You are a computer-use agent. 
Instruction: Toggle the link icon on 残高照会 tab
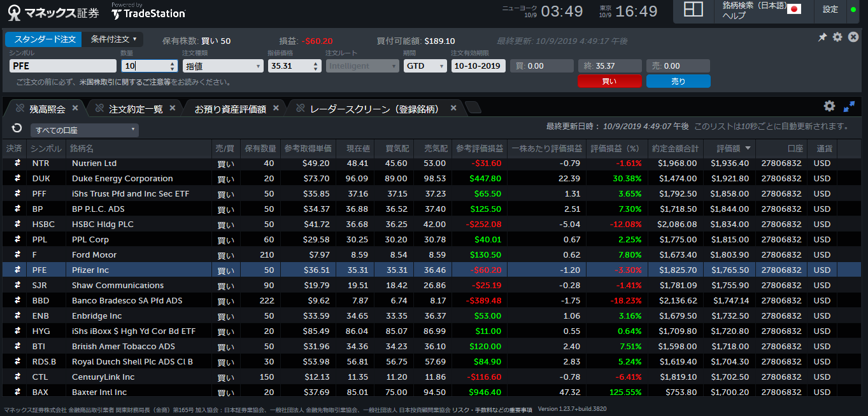coord(19,108)
